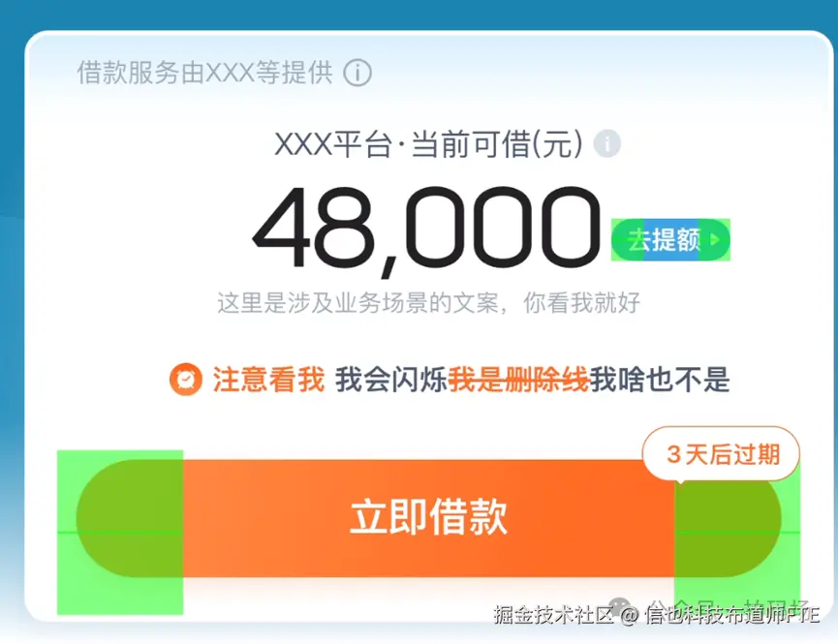Select the 借款服务由XXX等提供 provider text
Image resolution: width=838 pixels, height=644 pixels.
(205, 73)
